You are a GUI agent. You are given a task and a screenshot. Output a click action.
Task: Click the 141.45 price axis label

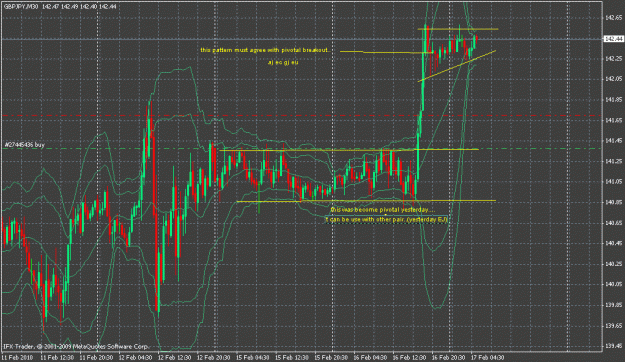point(613,141)
